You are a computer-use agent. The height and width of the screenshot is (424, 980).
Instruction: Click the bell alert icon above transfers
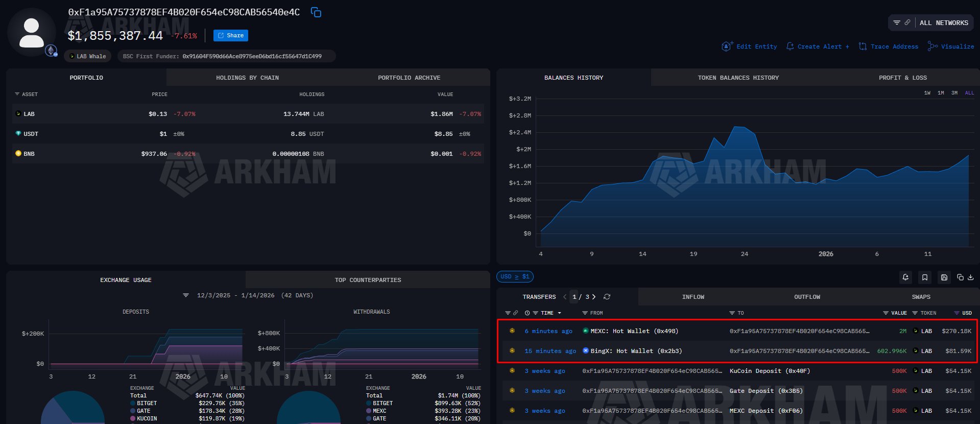click(905, 277)
